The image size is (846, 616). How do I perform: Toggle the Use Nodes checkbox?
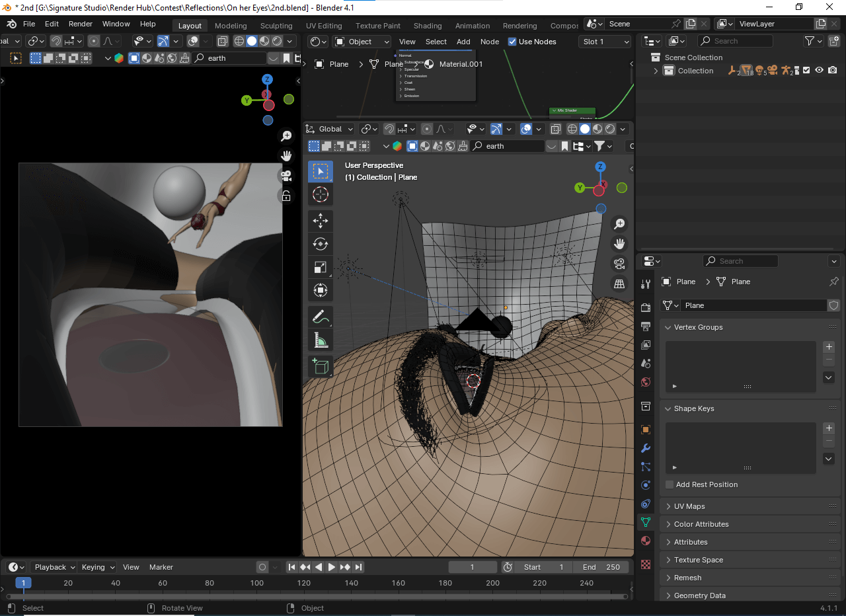point(512,42)
